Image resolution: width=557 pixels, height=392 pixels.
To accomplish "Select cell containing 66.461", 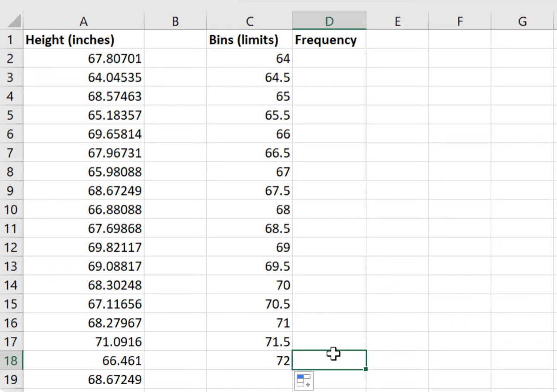I will tap(83, 360).
